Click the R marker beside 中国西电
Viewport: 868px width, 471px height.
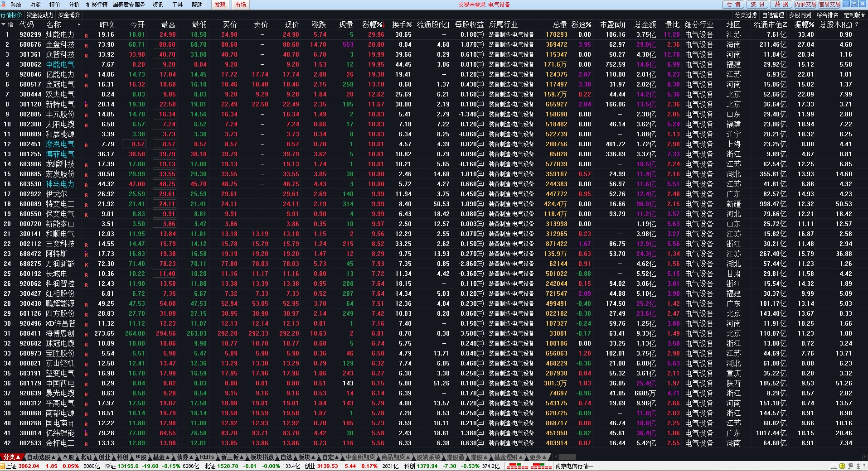[86, 384]
